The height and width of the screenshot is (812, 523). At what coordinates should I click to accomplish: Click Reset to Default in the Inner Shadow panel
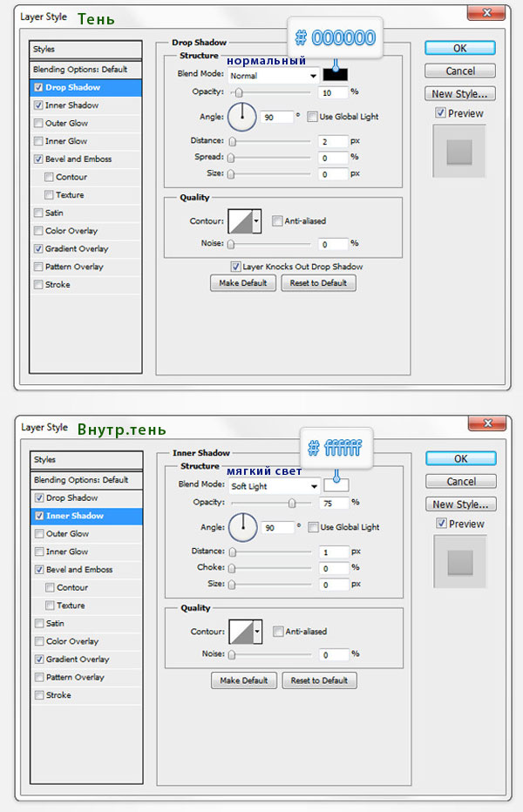point(319,680)
